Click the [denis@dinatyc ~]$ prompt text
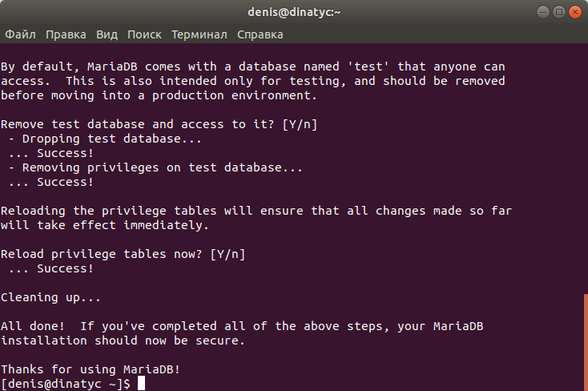Viewport: 588px width, 391px height. point(66,384)
